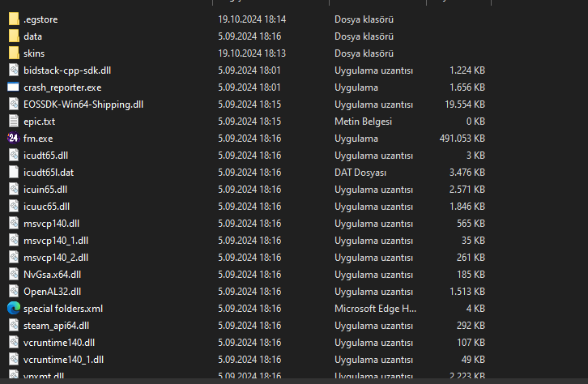The height and width of the screenshot is (384, 588).
Task: Select the file name icuin65.dll
Action: pos(45,190)
